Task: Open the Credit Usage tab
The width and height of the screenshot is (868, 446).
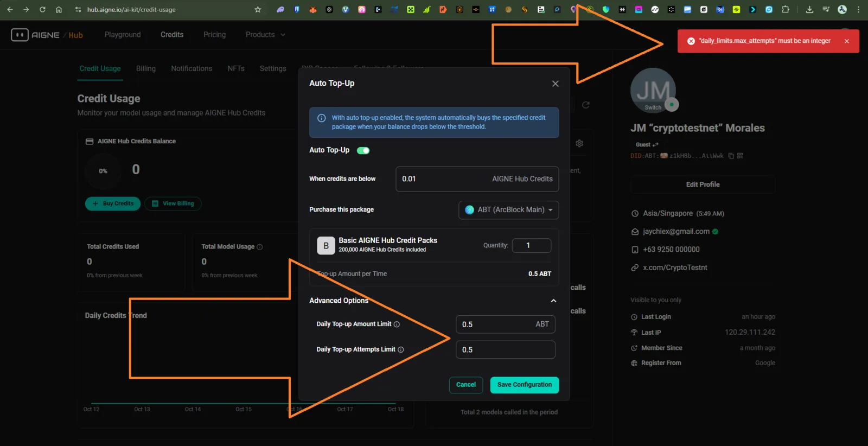Action: pyautogui.click(x=100, y=69)
